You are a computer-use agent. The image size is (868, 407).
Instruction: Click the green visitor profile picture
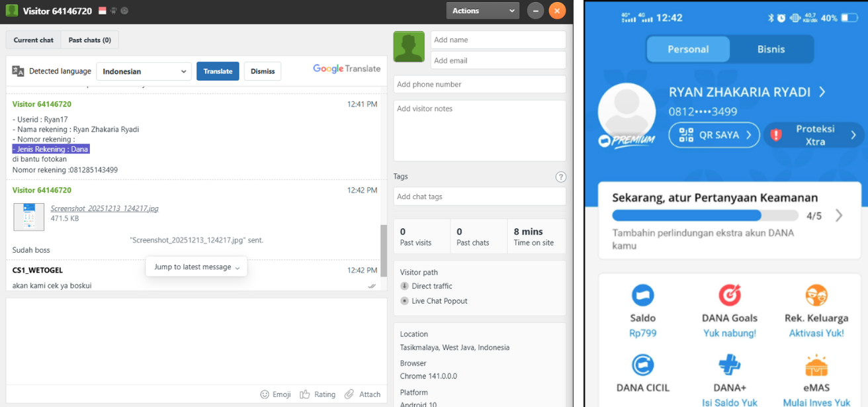(409, 46)
